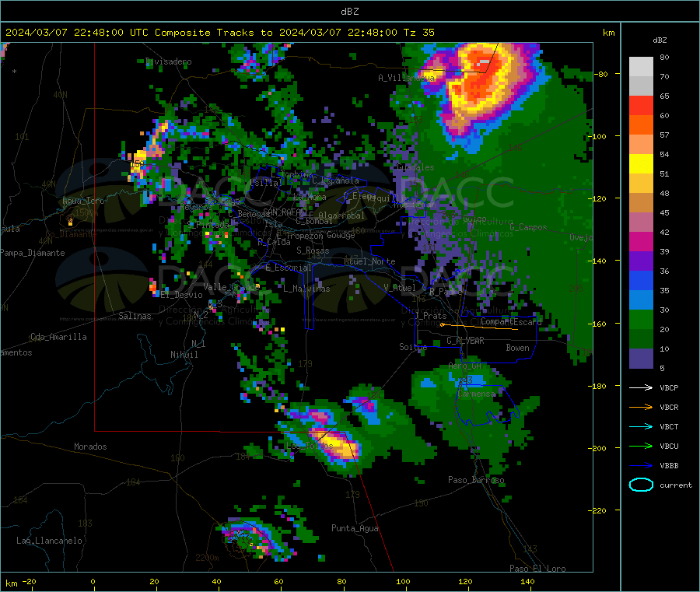Screen dimensions: 700x592
Task: Click the 'dBZ' heading above the color legend
Action: coord(660,40)
